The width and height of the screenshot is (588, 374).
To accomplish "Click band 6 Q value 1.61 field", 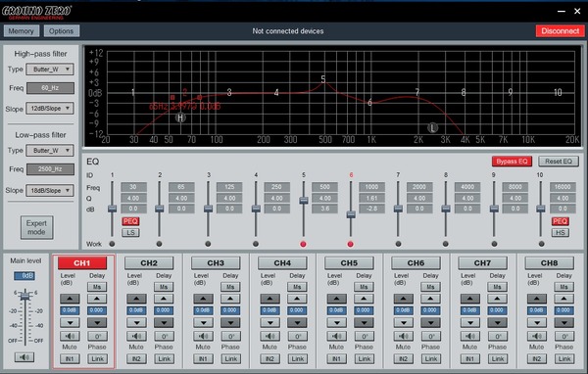I will pos(372,198).
